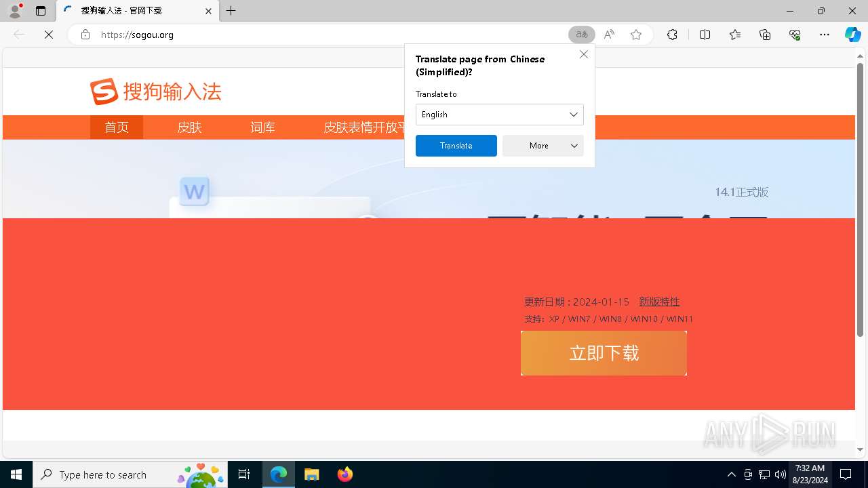Open the network status tray icon

pos(764,474)
